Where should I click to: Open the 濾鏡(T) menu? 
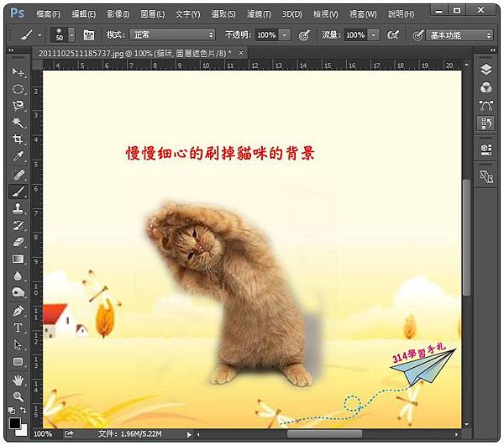point(259,13)
